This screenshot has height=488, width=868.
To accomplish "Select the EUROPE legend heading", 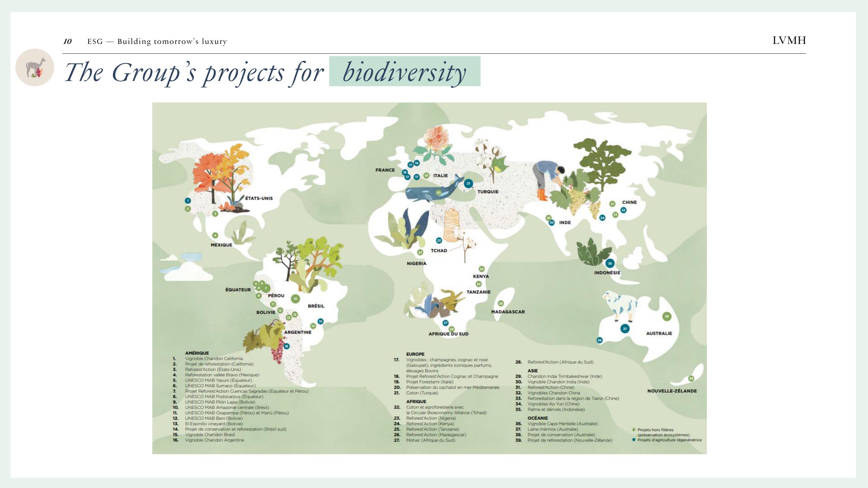I will [x=415, y=354].
